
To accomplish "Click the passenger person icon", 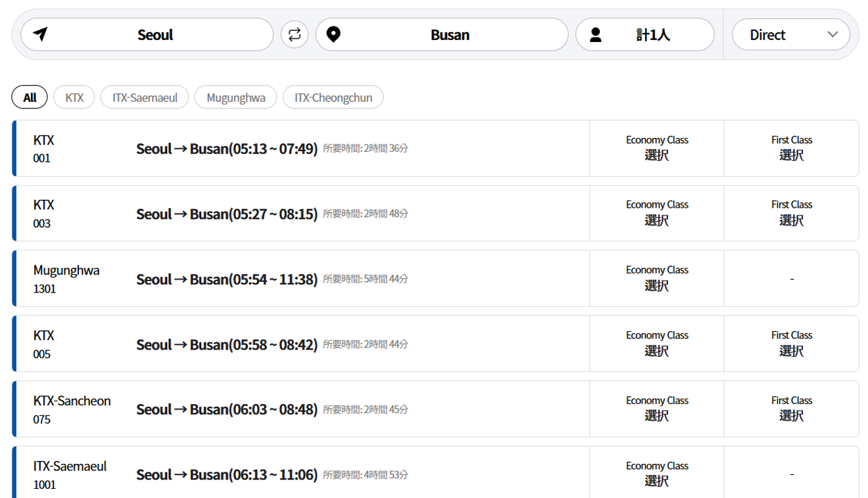I will pyautogui.click(x=596, y=35).
